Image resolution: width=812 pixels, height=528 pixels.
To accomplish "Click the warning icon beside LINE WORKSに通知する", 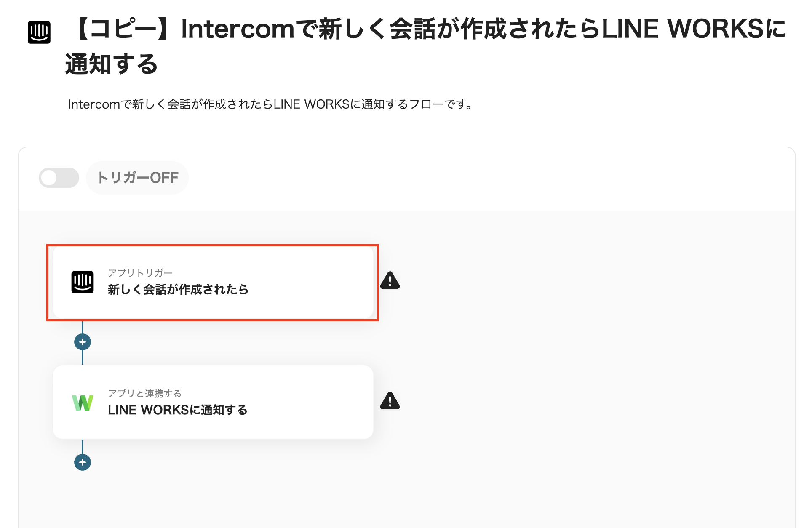I will (x=390, y=401).
